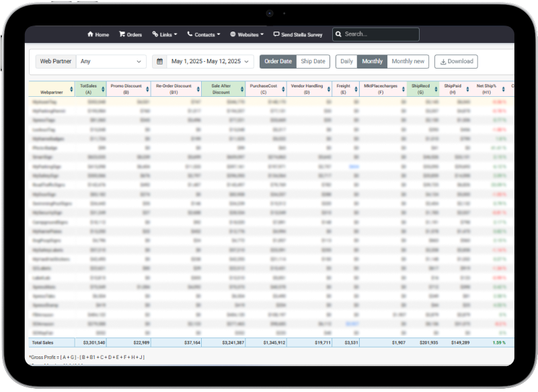
Task: Click the Contacts phone icon
Action: point(190,34)
